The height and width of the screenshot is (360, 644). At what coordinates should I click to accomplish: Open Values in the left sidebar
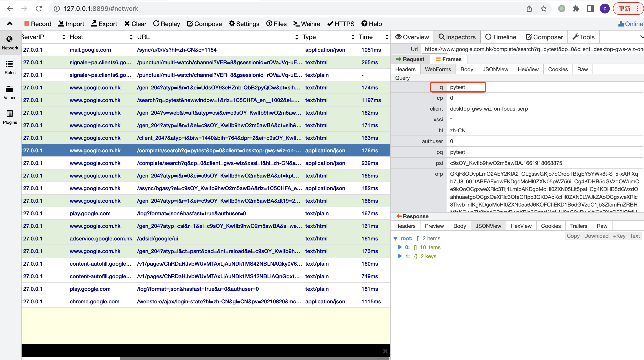tap(10, 93)
